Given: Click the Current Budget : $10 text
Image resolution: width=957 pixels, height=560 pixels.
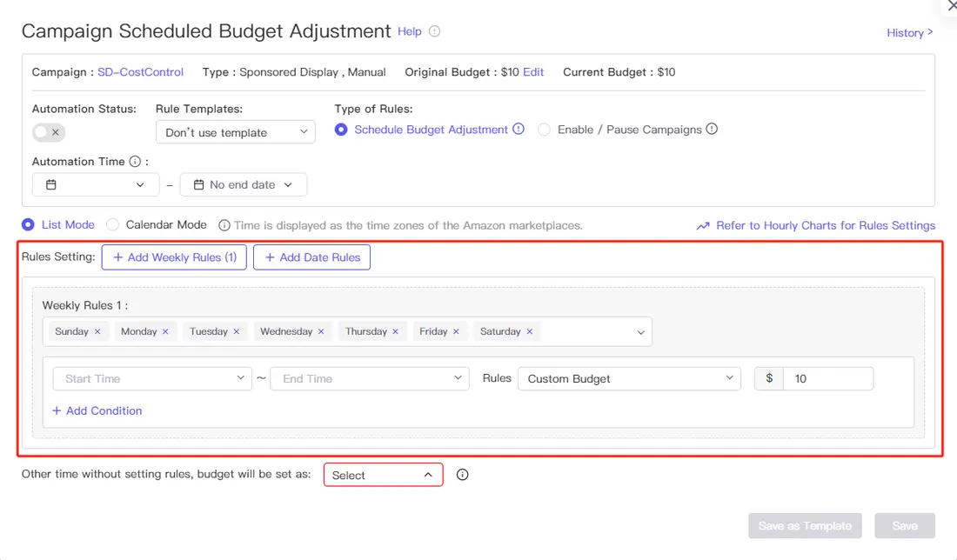Looking at the screenshot, I should click(619, 72).
